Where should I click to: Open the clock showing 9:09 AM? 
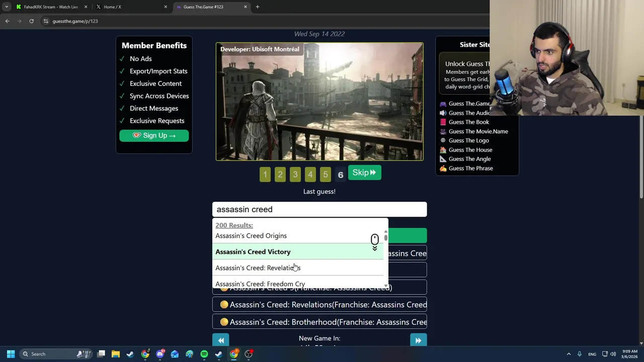coord(629,354)
